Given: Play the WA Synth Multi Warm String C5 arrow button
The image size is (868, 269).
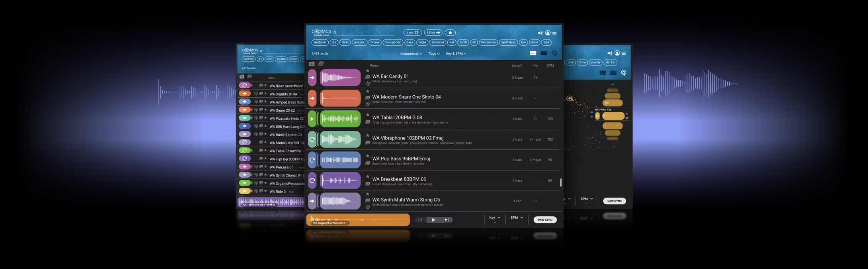Looking at the screenshot, I should [312, 201].
